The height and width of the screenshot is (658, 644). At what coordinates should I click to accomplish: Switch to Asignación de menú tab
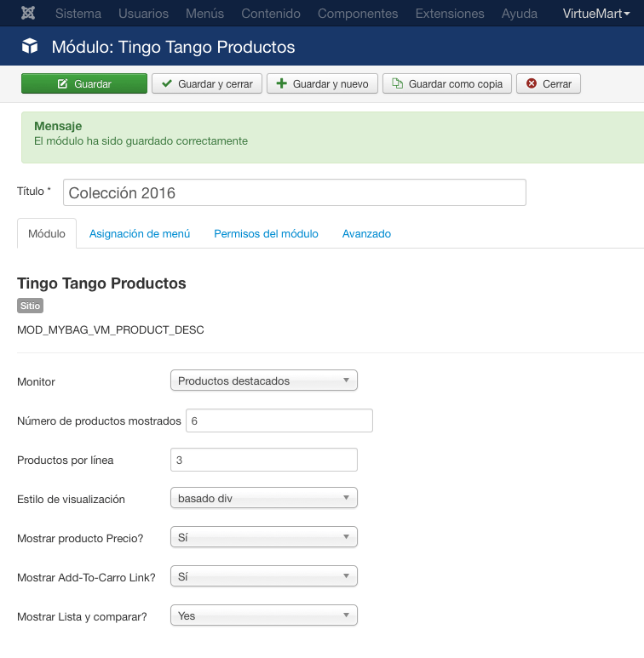pyautogui.click(x=140, y=234)
